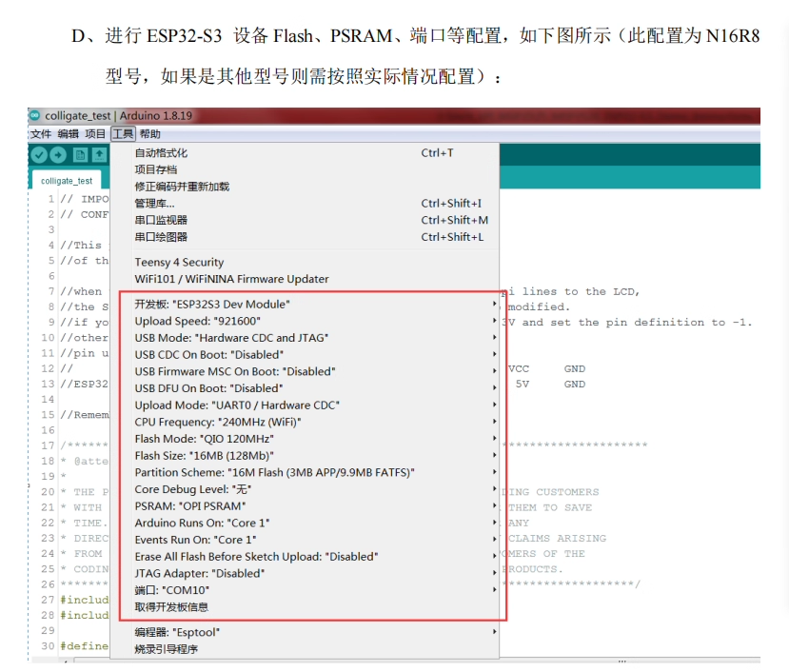
Task: Click 'PRODUCTS.' comment text in editor
Action: 533,569
